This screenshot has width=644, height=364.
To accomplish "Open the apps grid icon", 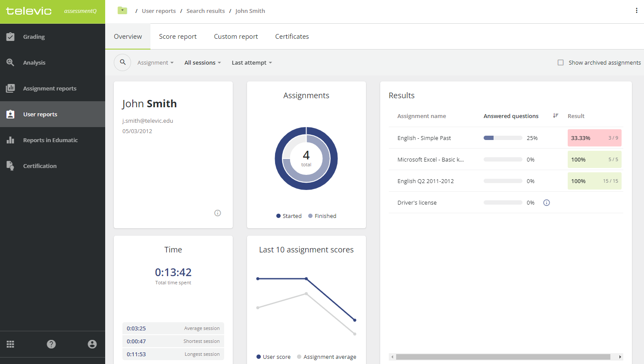I will 10,344.
